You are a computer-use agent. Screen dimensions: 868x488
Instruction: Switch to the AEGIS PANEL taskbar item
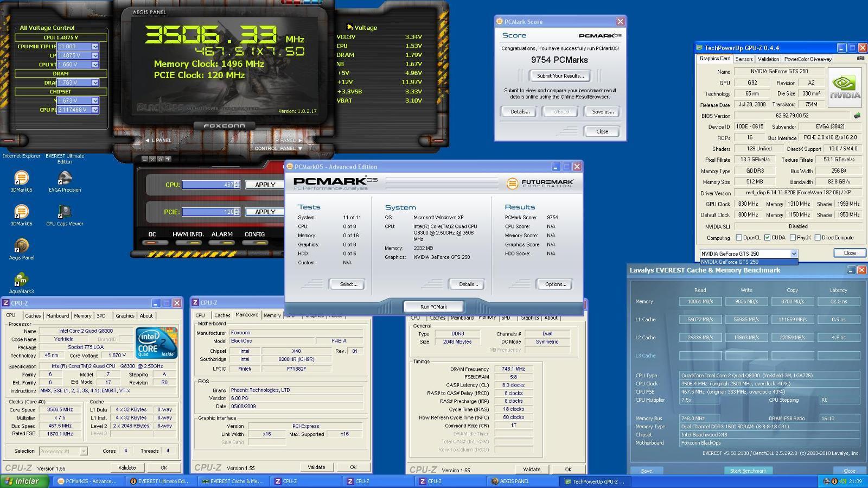[521, 481]
